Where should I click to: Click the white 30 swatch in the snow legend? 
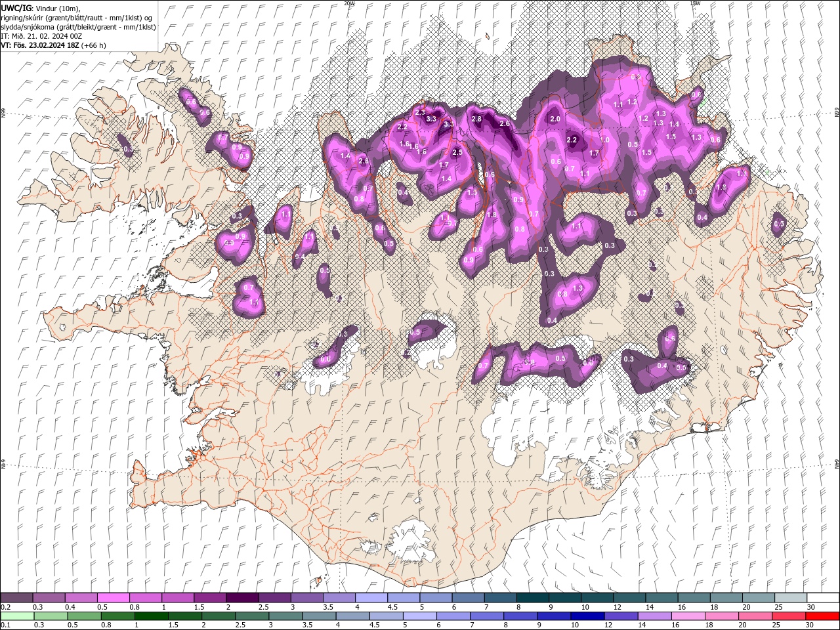(822, 598)
